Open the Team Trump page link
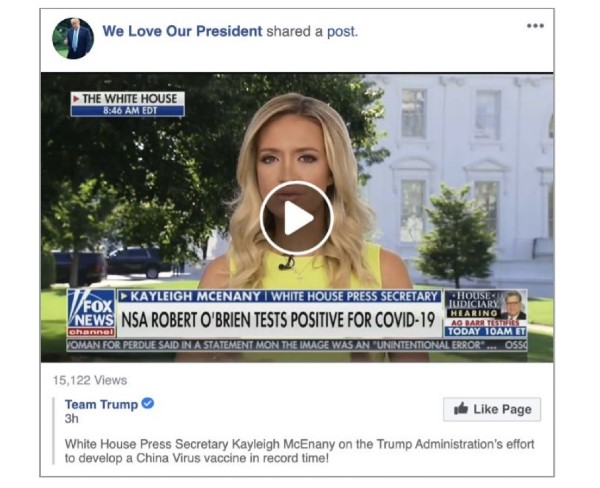 pyautogui.click(x=101, y=404)
